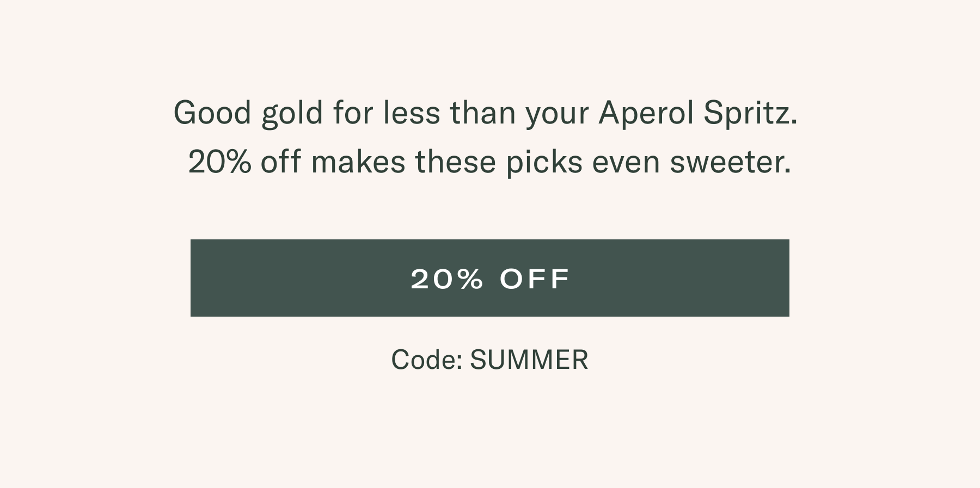
Task: Click the word 'for' in the first line
Action: pos(353,113)
